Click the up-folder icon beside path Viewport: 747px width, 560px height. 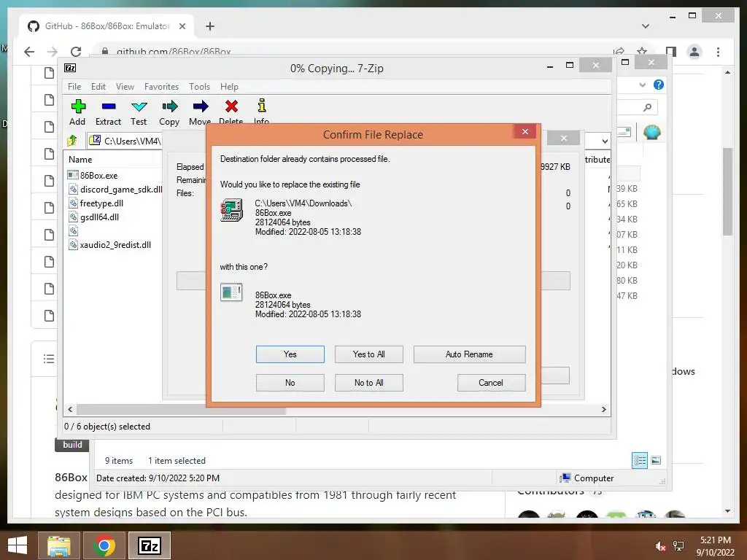tap(72, 141)
